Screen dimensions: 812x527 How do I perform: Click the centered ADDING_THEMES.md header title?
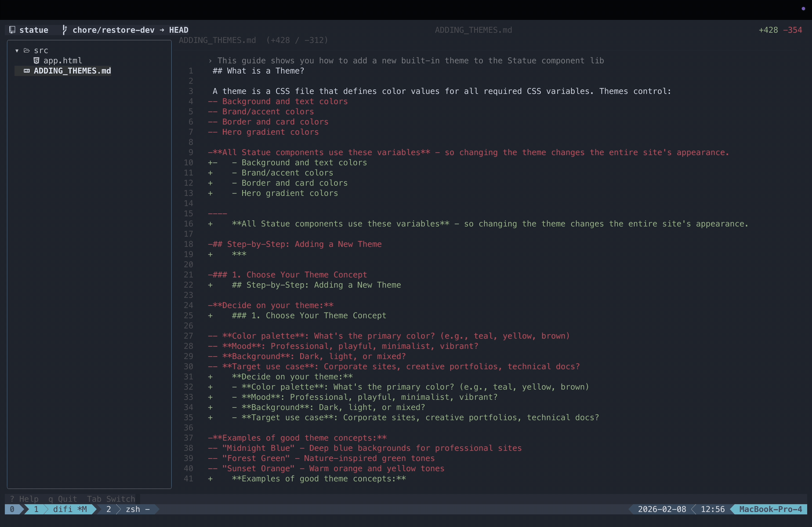473,30
